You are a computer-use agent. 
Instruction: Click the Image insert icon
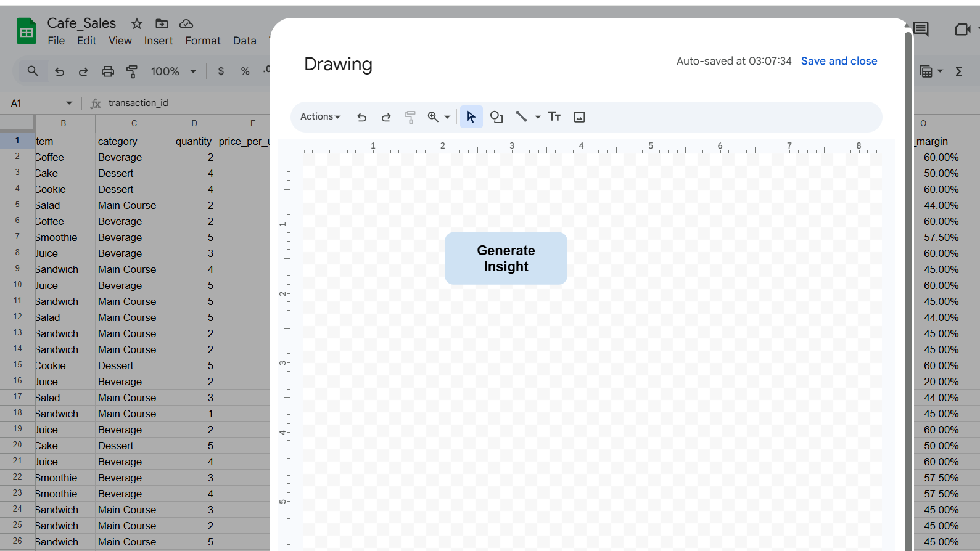[579, 117]
